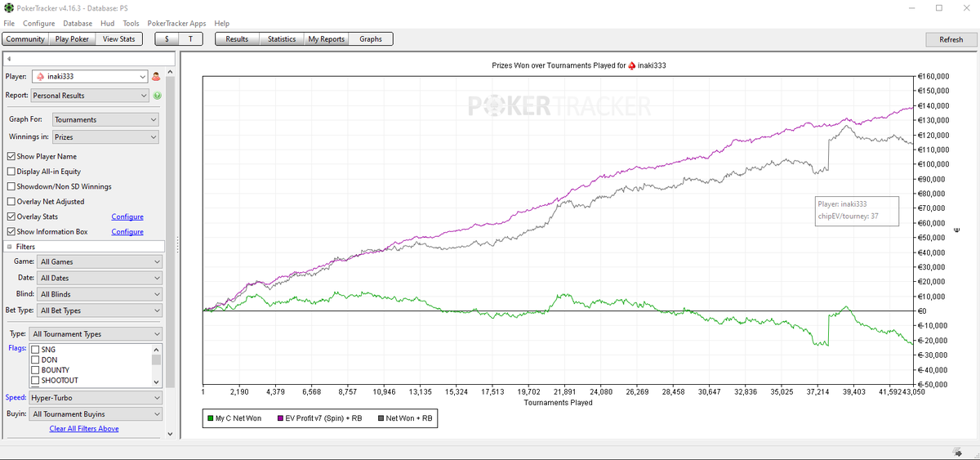
Task: Switch to the Results tab
Action: [x=237, y=38]
